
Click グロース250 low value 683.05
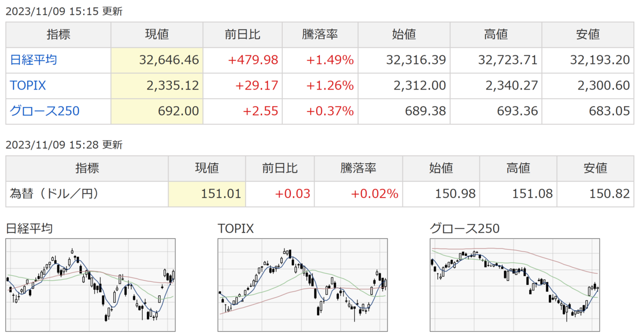609,111
